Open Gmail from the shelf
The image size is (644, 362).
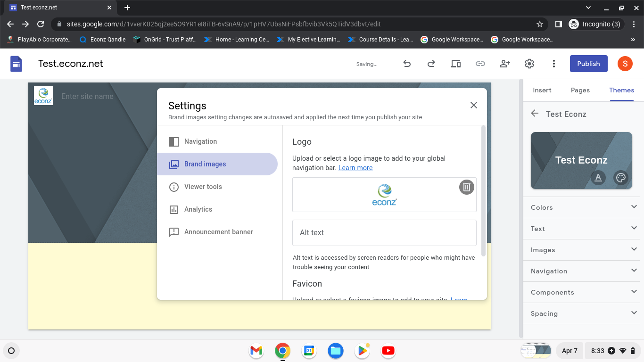coord(256,351)
